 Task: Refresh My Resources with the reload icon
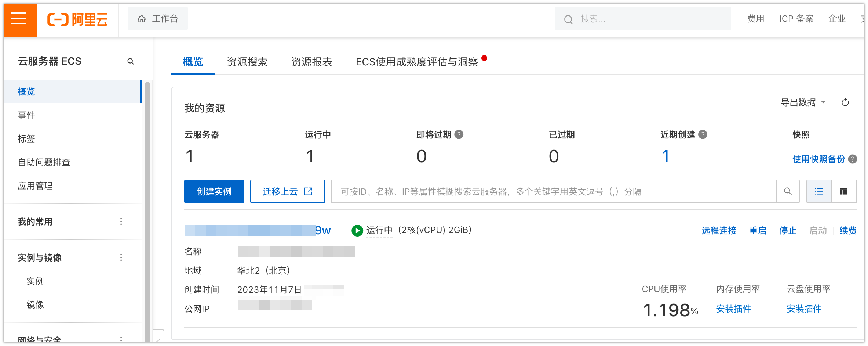(x=845, y=102)
